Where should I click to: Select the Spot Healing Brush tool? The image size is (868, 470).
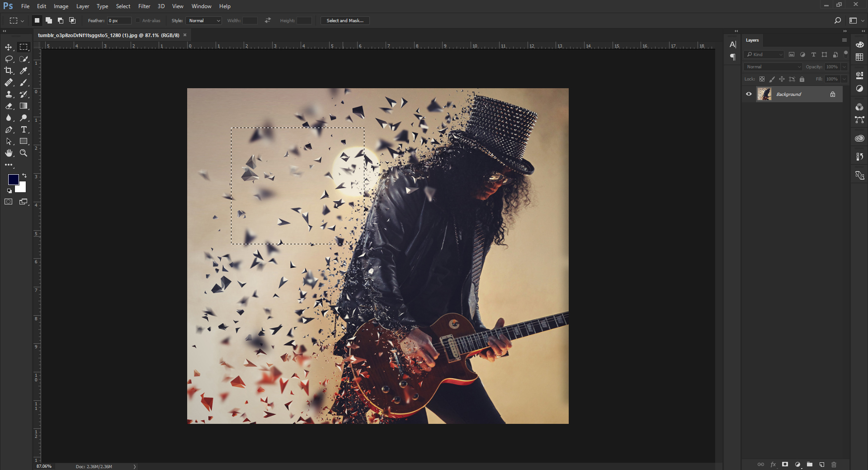(9, 82)
